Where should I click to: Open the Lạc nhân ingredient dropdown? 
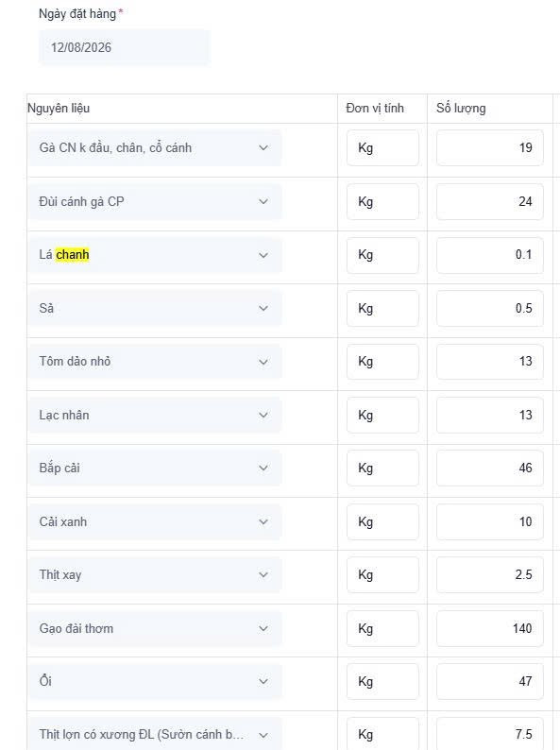click(x=155, y=415)
